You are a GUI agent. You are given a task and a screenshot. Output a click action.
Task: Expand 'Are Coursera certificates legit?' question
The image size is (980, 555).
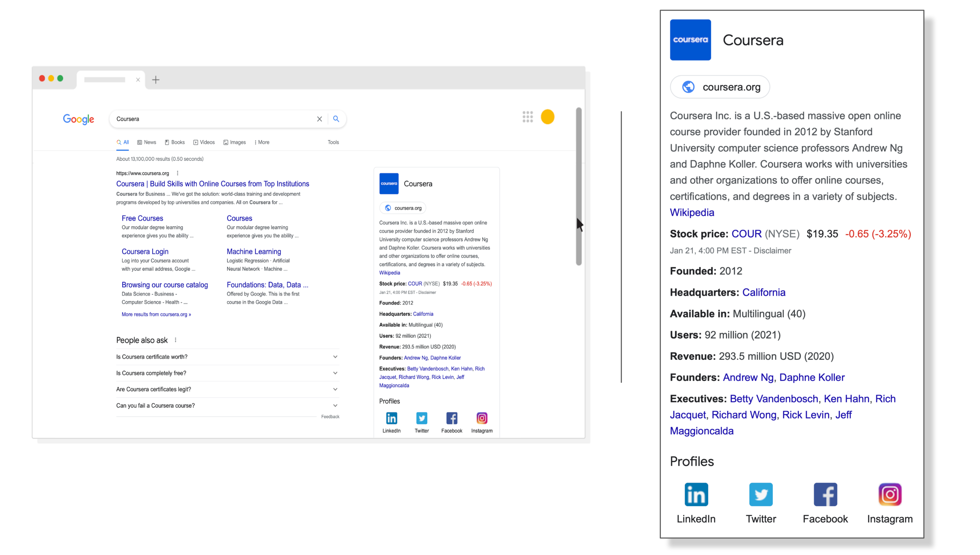tap(228, 389)
